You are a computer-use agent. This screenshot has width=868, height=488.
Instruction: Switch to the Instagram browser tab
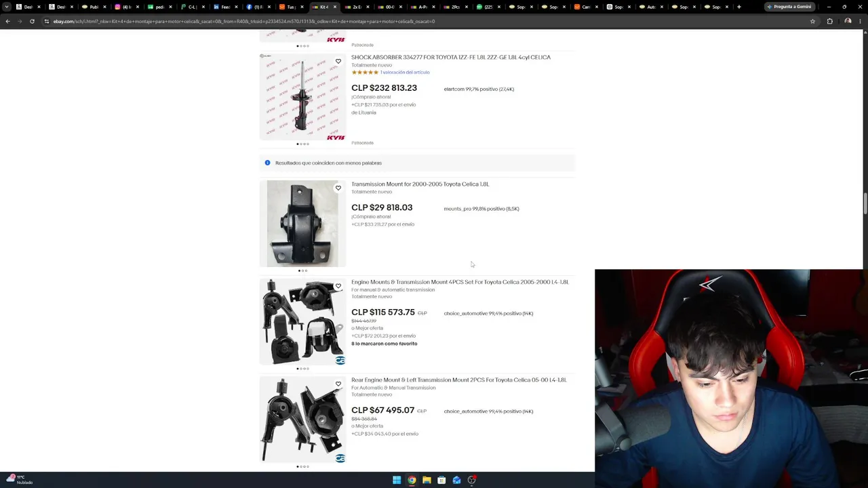point(125,7)
